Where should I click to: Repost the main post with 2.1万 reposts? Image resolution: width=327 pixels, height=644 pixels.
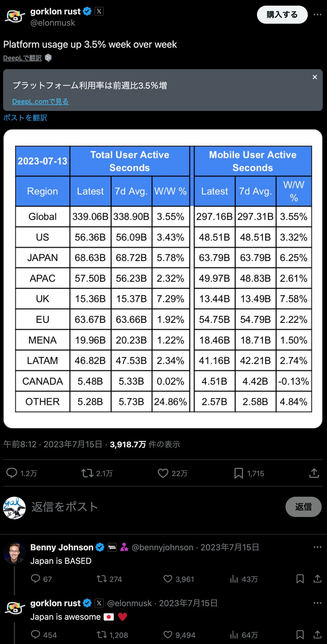click(x=87, y=473)
